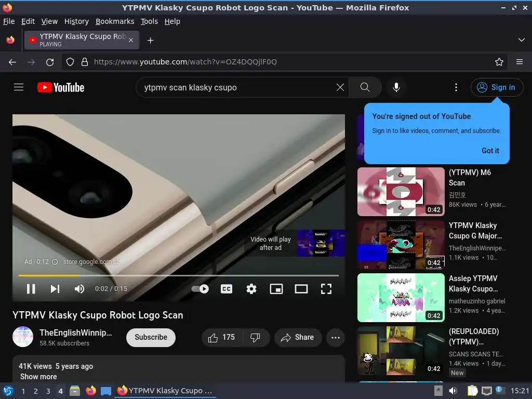Switch to workspace 1
The height and width of the screenshot is (399, 532).
[x=23, y=391]
